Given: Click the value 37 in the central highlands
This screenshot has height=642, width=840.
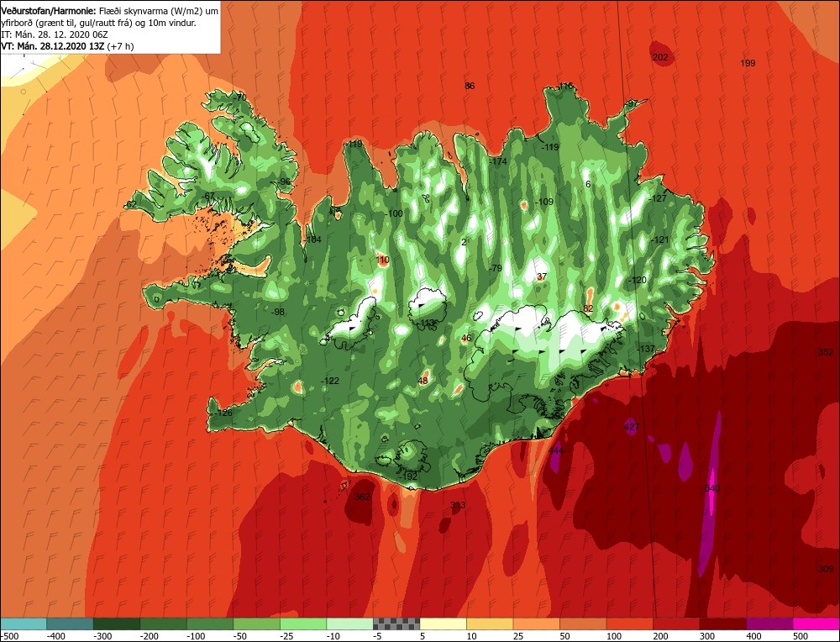Looking at the screenshot, I should (x=542, y=276).
